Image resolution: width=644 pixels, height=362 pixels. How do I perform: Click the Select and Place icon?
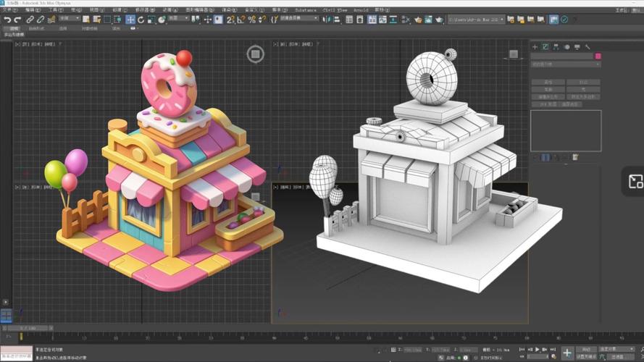coord(162,20)
